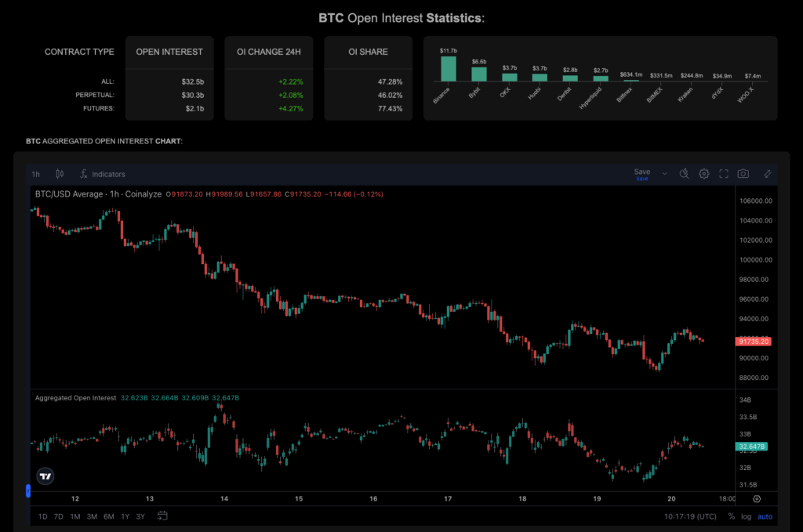Screen dimensions: 803x532
Task: Select the 6M range button
Action: (x=109, y=516)
